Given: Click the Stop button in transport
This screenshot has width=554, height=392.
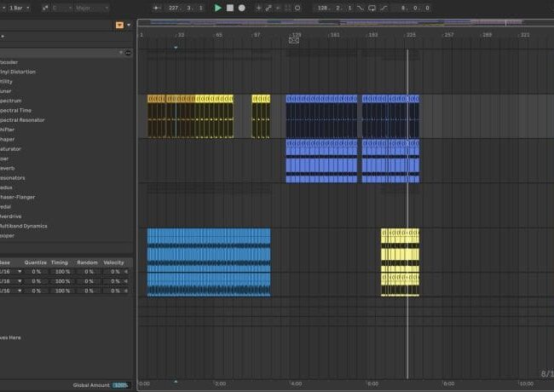Looking at the screenshot, I should [230, 7].
